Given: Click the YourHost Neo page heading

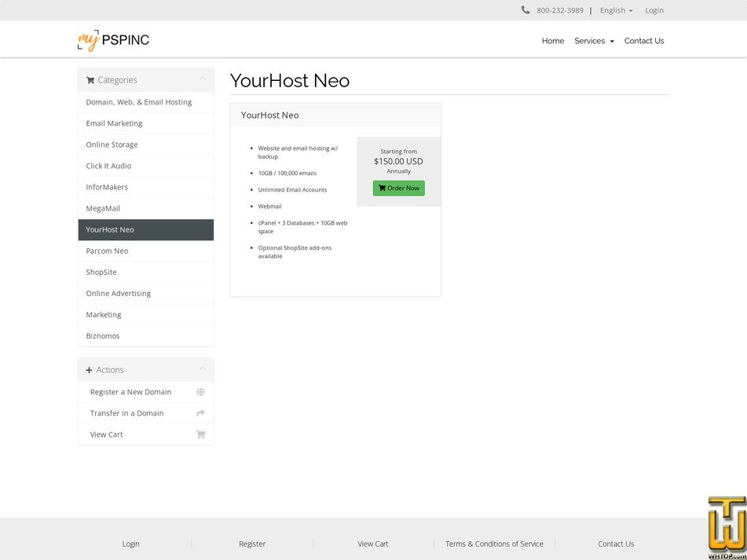Looking at the screenshot, I should [290, 80].
